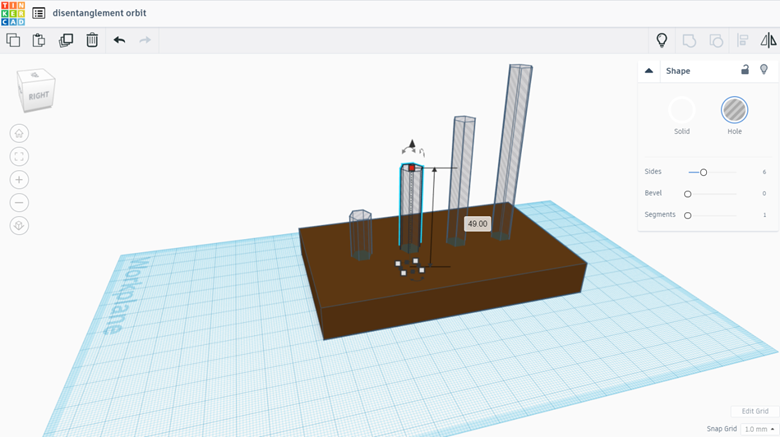780x437 pixels.
Task: Click the Ungroup shapes icon
Action: (716, 40)
